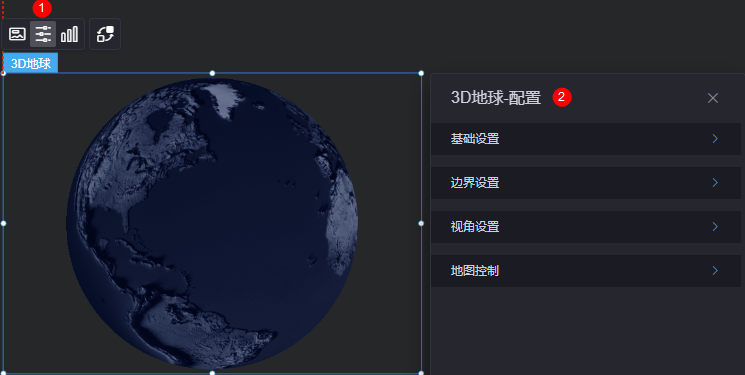The height and width of the screenshot is (375, 745).
Task: Expand the 地图控制 section
Action: (586, 271)
